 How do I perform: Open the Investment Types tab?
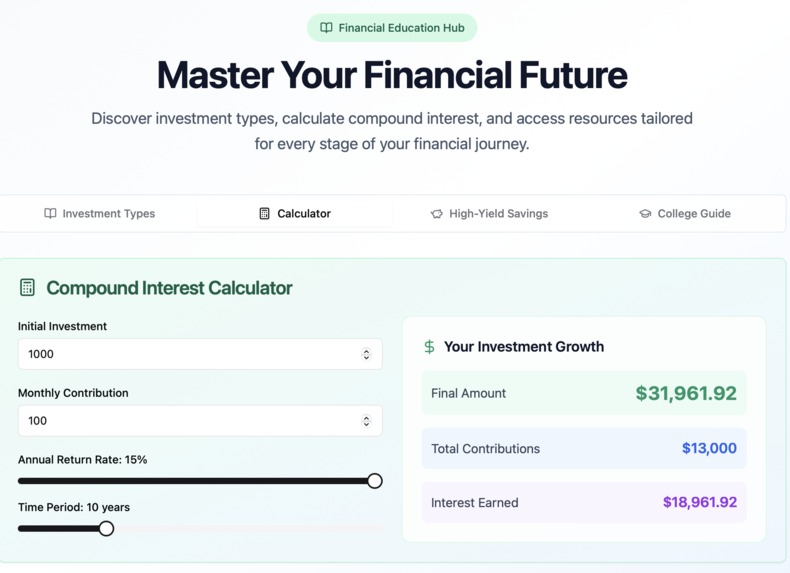pyautogui.click(x=99, y=213)
